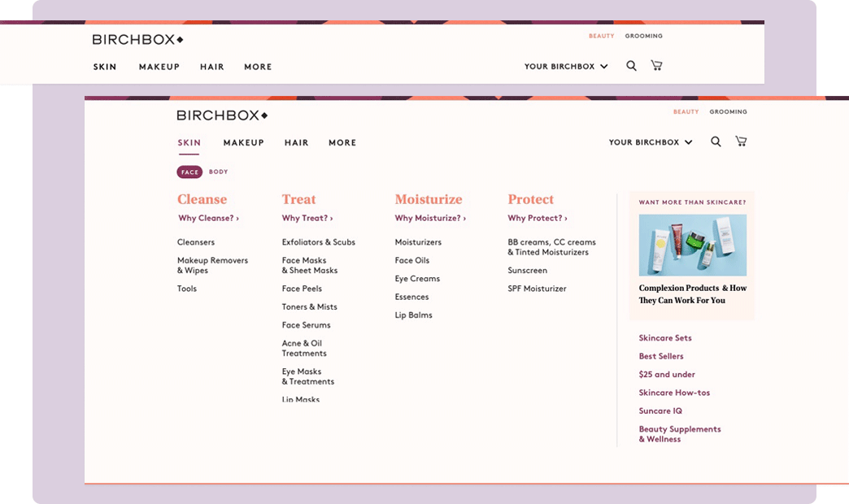Go to Best Sellers
Screen dimensions: 849x504
[x=661, y=356]
